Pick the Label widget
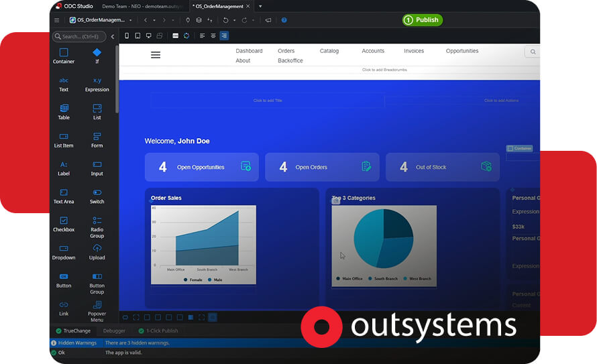 pyautogui.click(x=64, y=168)
